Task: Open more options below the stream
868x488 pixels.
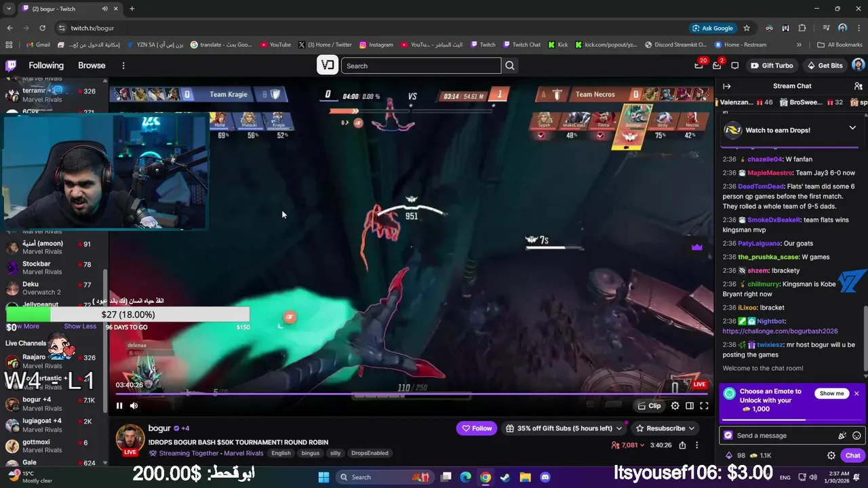Action: (697, 445)
